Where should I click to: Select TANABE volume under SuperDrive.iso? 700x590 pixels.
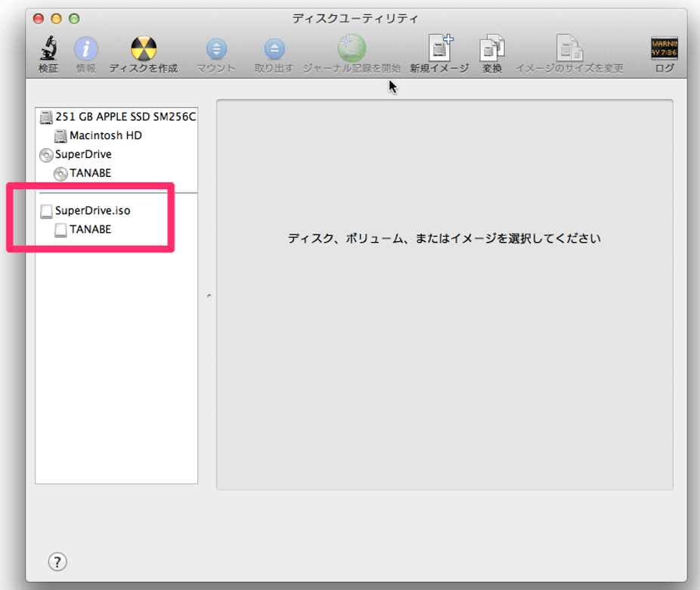coord(116,229)
